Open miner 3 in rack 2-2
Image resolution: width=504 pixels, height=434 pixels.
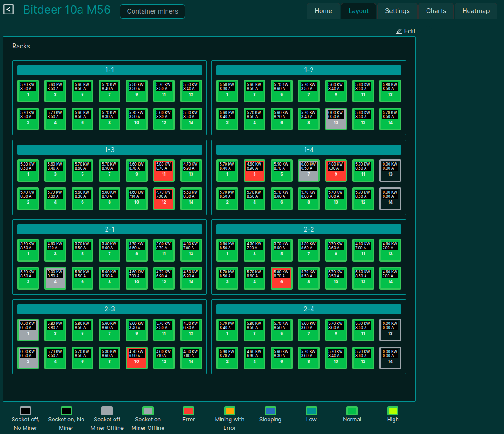(x=254, y=250)
